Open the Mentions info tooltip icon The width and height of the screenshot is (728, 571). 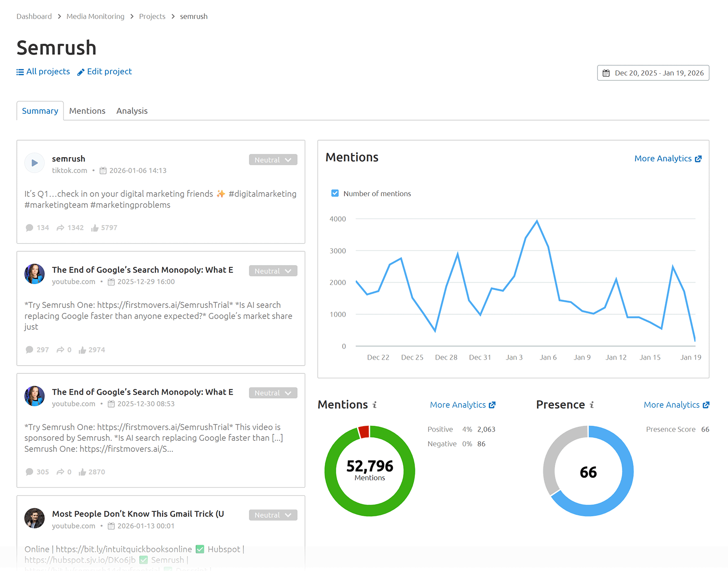pyautogui.click(x=374, y=404)
